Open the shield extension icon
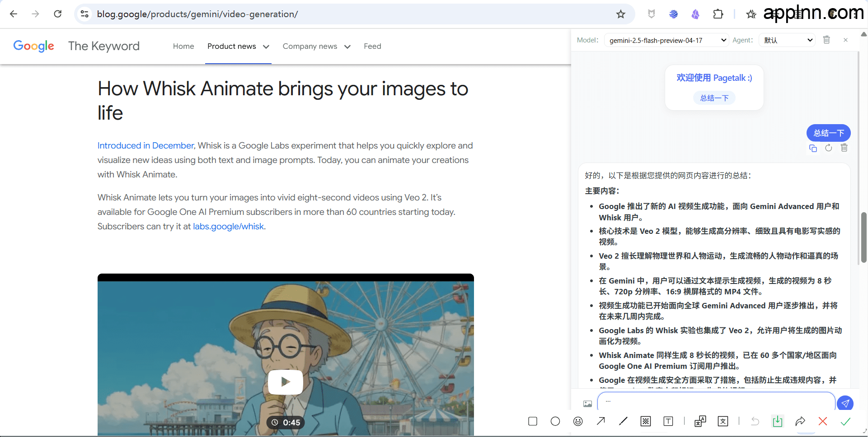This screenshot has width=868, height=437. (x=651, y=14)
